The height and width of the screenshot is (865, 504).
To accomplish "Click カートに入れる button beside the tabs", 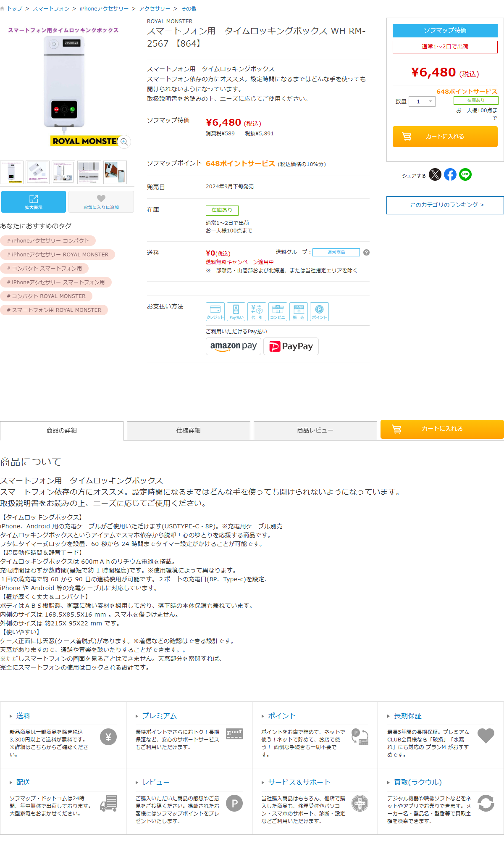I will click(x=442, y=429).
